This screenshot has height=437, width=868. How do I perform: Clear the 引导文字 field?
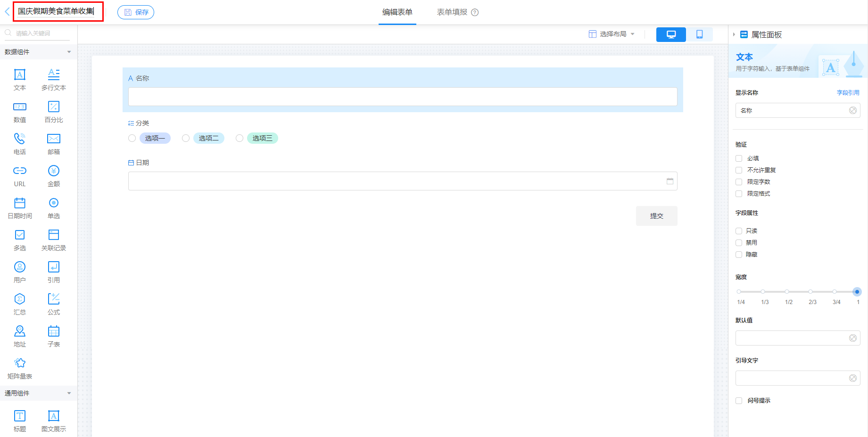tap(853, 378)
